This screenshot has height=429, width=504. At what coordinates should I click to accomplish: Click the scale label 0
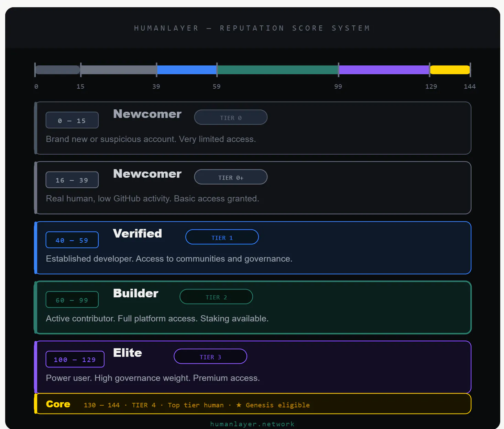point(36,87)
